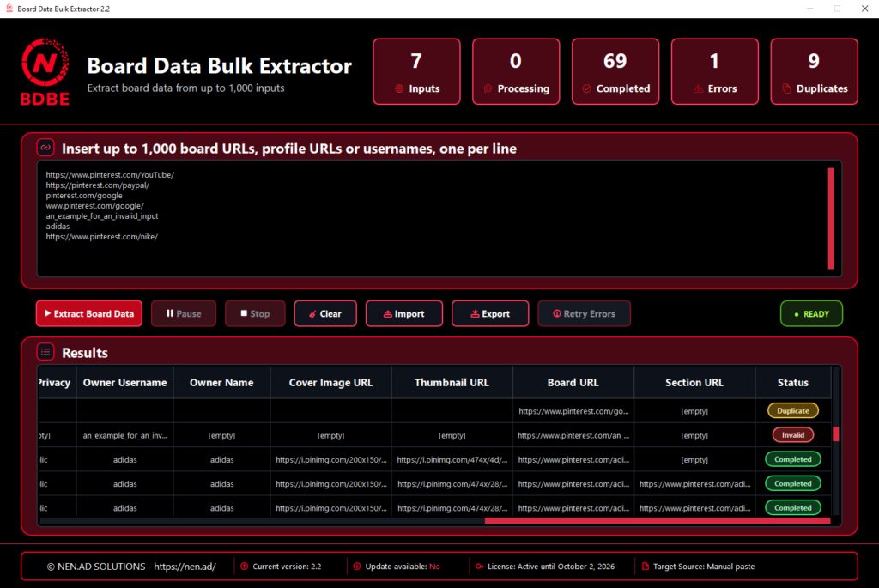Viewport: 879px width, 588px height.
Task: Start extraction with Extract Board Data
Action: (89, 313)
